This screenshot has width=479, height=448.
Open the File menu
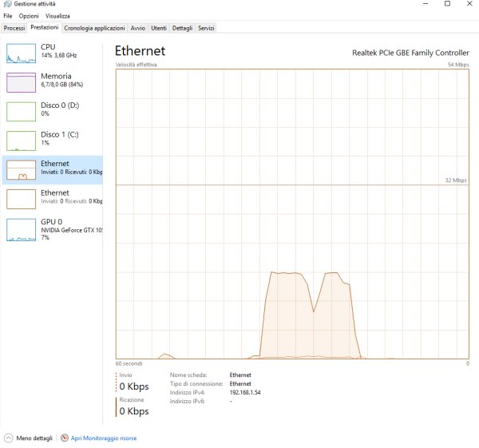(x=8, y=16)
